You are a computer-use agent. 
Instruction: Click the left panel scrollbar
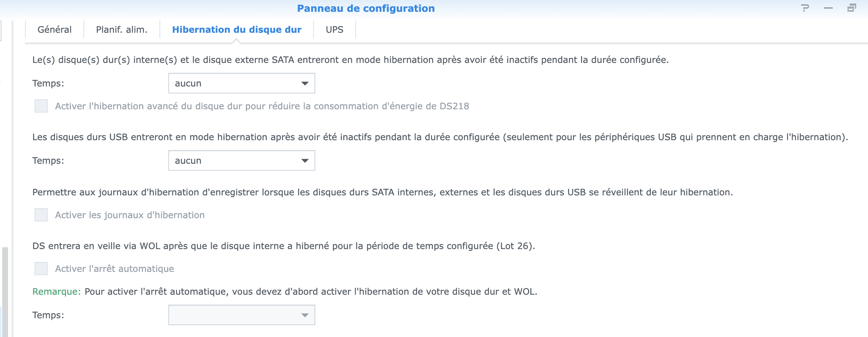(x=5, y=292)
